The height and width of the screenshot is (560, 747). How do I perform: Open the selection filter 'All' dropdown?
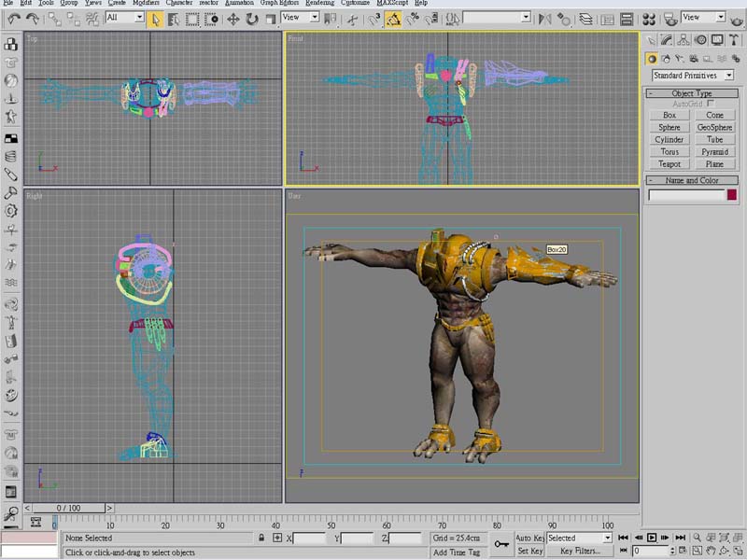(125, 18)
